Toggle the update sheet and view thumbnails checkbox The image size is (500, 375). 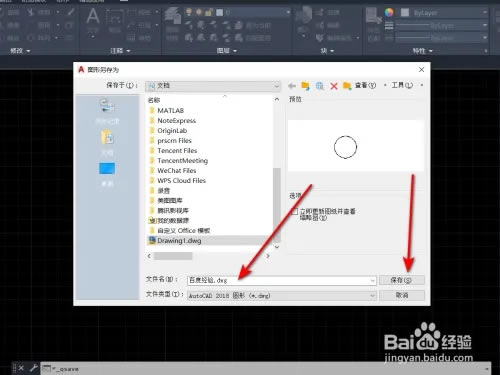click(x=294, y=211)
